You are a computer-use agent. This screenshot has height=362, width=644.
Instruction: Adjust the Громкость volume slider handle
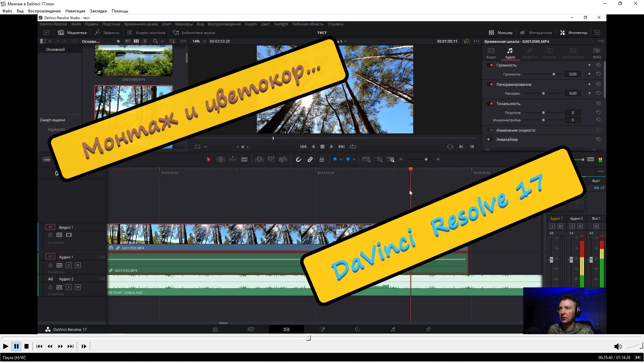pos(554,74)
